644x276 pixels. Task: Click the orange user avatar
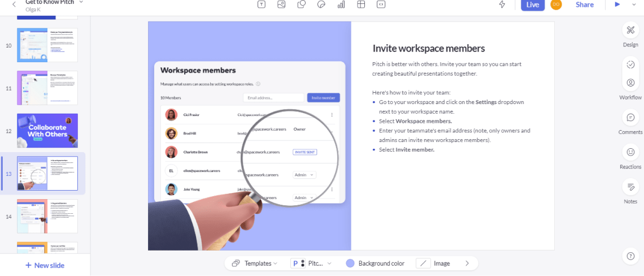pos(556,4)
